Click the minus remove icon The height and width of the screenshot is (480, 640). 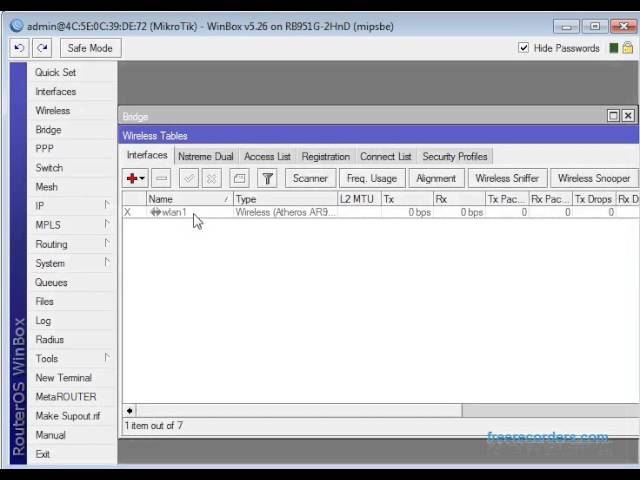pos(161,178)
